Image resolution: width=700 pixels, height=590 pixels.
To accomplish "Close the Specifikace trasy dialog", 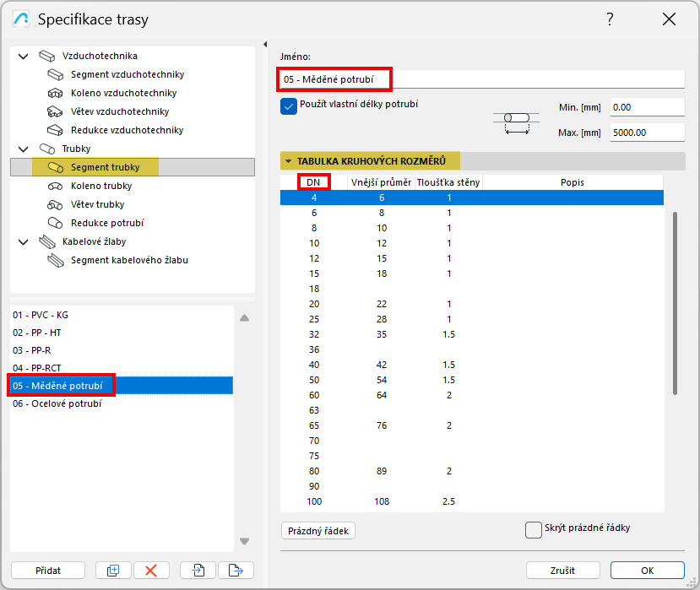I will click(669, 19).
